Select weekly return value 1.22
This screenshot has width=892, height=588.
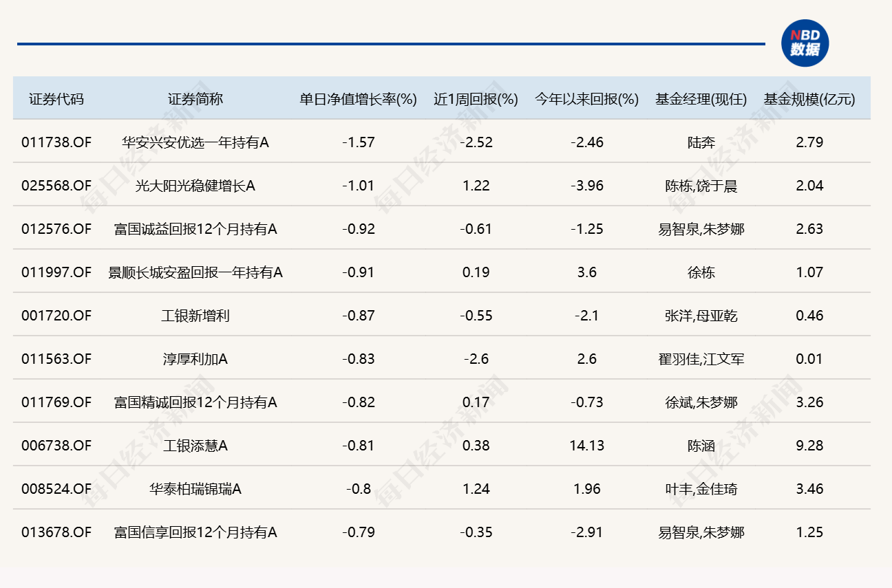[x=476, y=186]
